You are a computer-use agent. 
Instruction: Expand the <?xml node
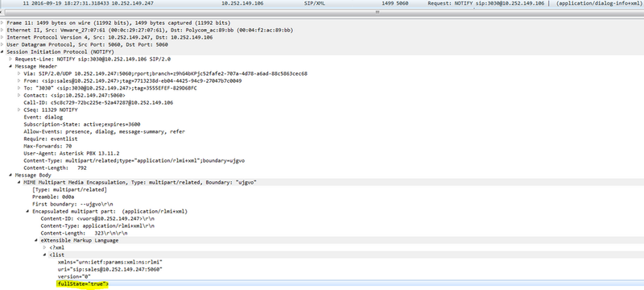click(45, 247)
